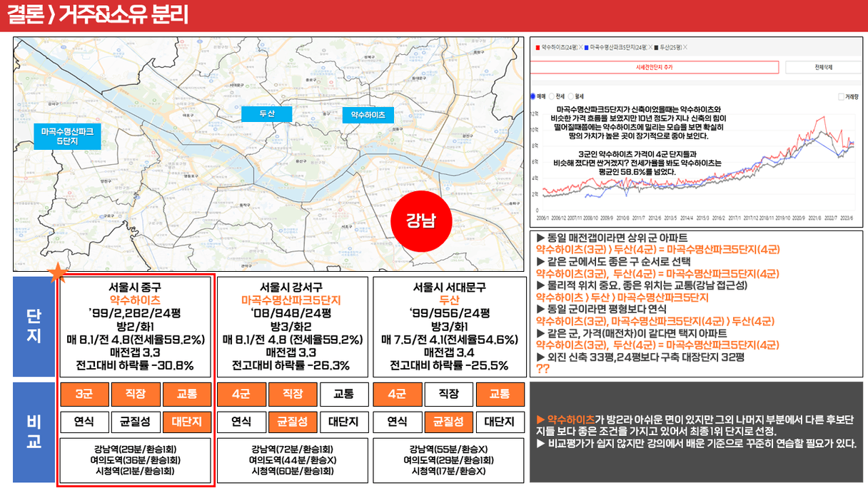This screenshot has width=868, height=488.
Task: Click 전고대비 하락률 -26.3% text
Action: coord(291,365)
